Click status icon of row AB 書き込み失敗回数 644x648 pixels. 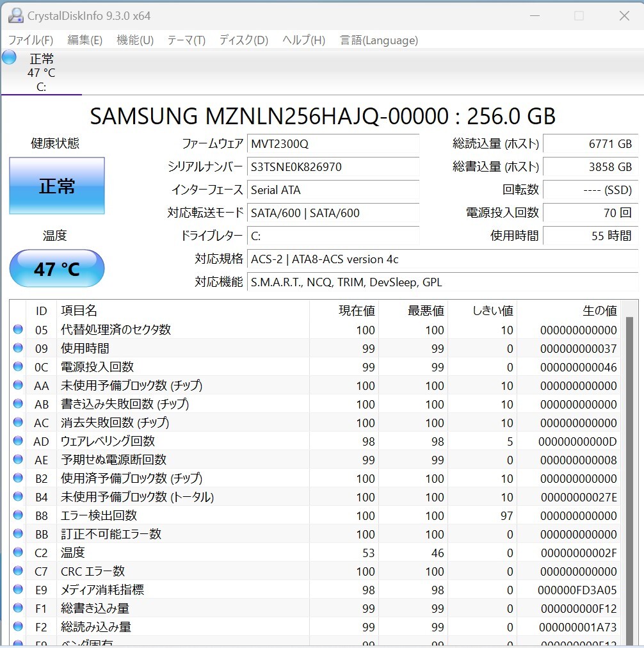[x=18, y=404]
